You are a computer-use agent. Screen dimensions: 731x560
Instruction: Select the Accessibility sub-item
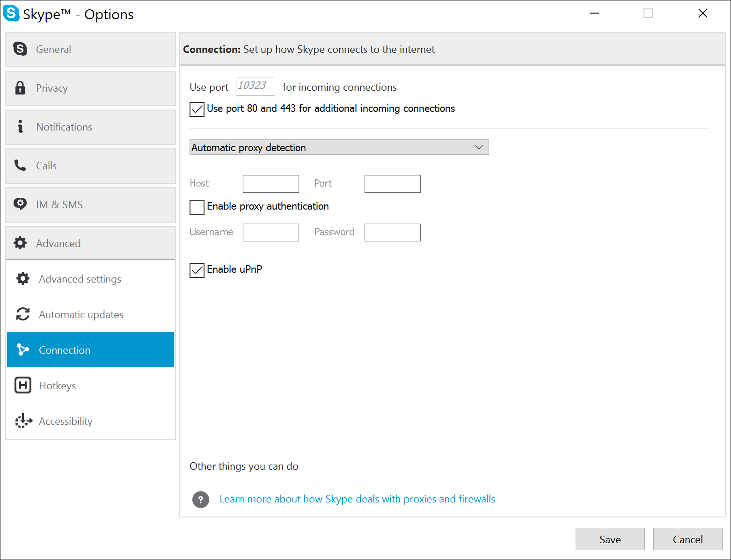pyautogui.click(x=90, y=421)
